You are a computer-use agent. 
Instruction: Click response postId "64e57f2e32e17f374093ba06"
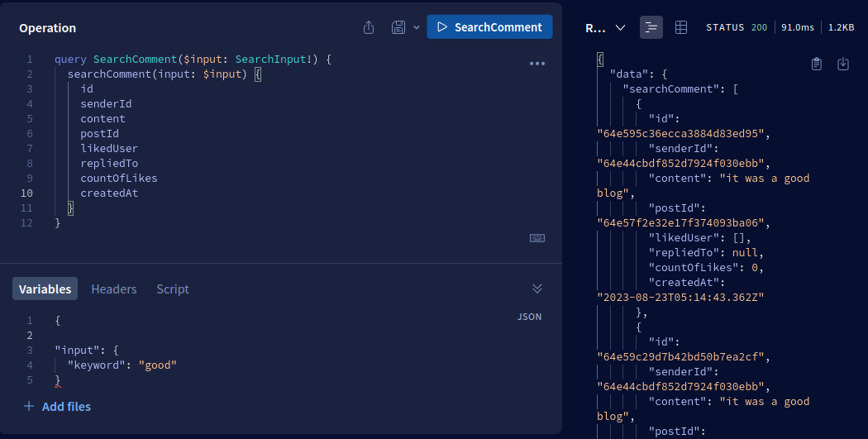coord(680,223)
